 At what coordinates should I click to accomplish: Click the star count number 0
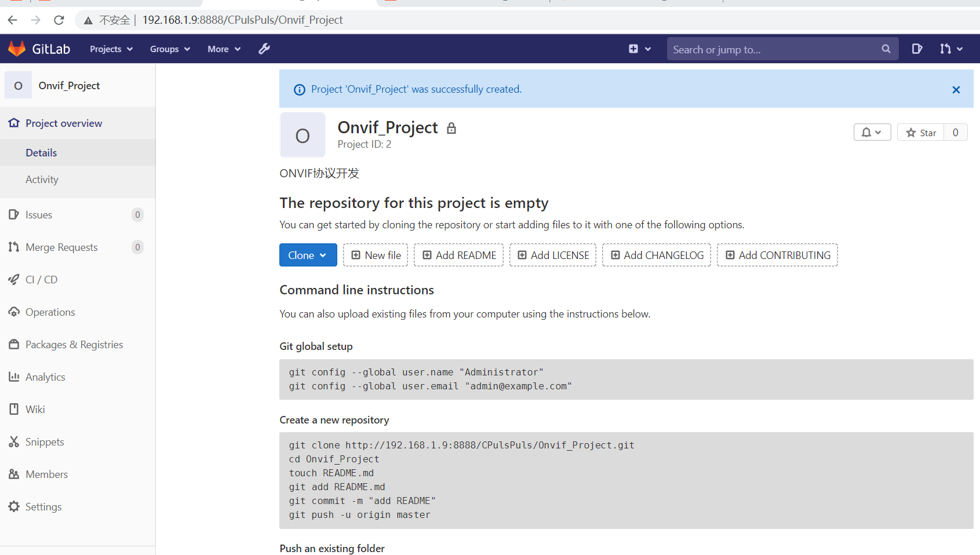(956, 133)
